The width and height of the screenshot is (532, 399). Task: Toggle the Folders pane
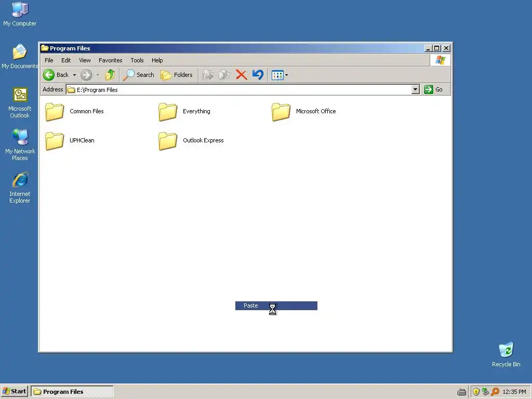click(177, 75)
